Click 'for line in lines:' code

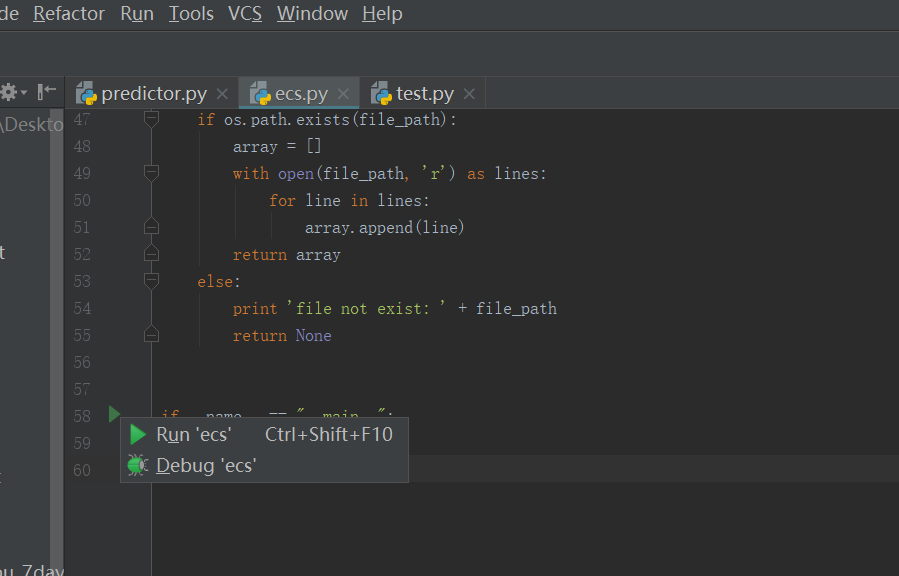pyautogui.click(x=349, y=201)
